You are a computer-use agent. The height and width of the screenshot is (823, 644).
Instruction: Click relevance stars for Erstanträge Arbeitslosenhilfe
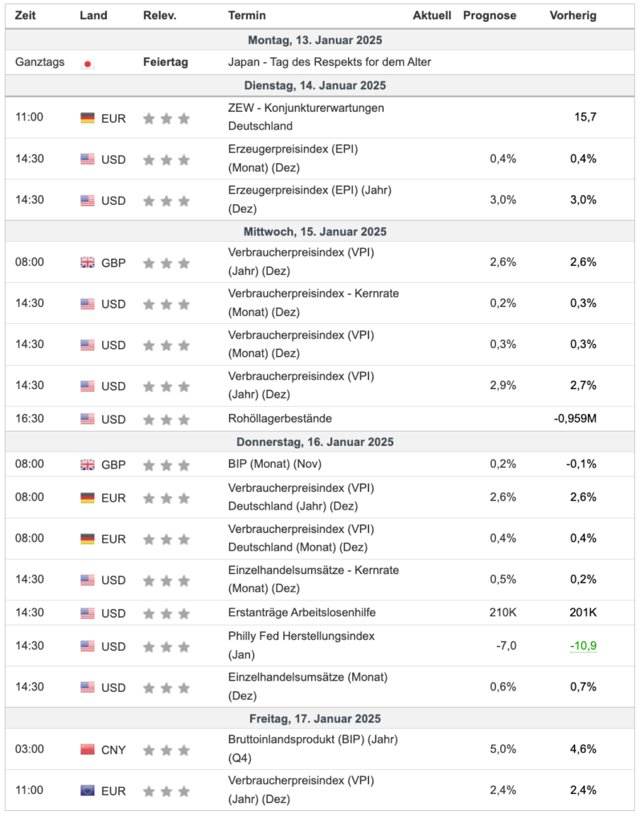coord(166,613)
